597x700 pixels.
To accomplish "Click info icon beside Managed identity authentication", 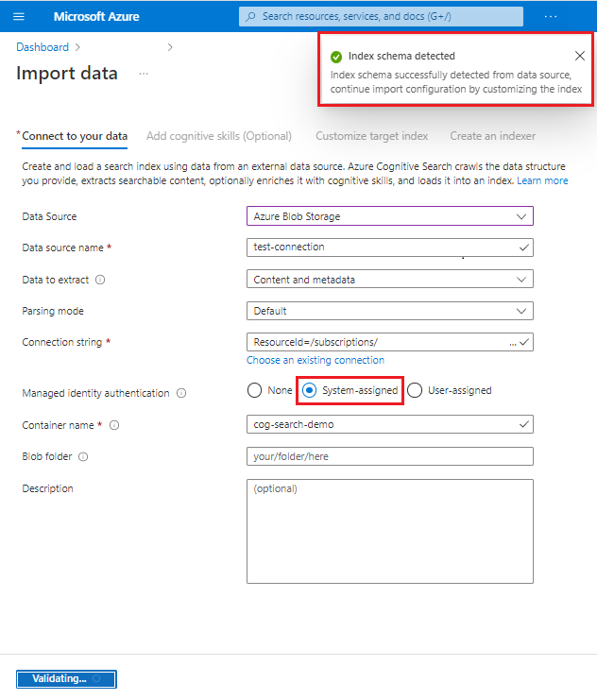I will 181,393.
